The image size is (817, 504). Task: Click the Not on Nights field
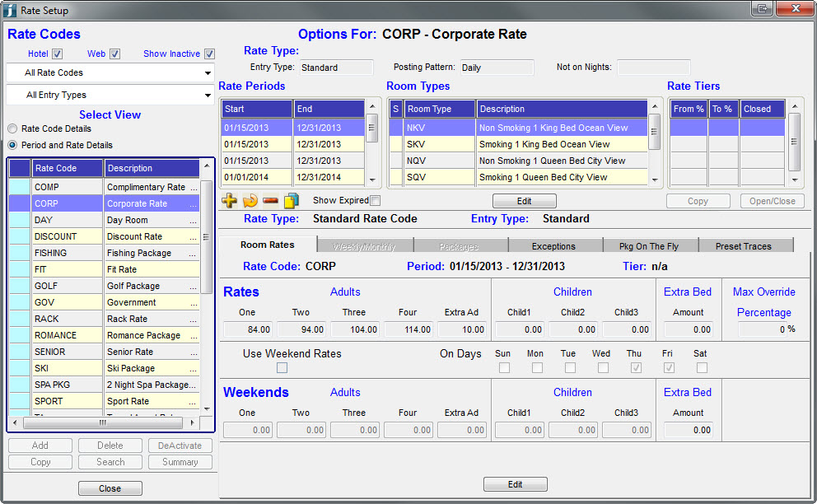653,68
